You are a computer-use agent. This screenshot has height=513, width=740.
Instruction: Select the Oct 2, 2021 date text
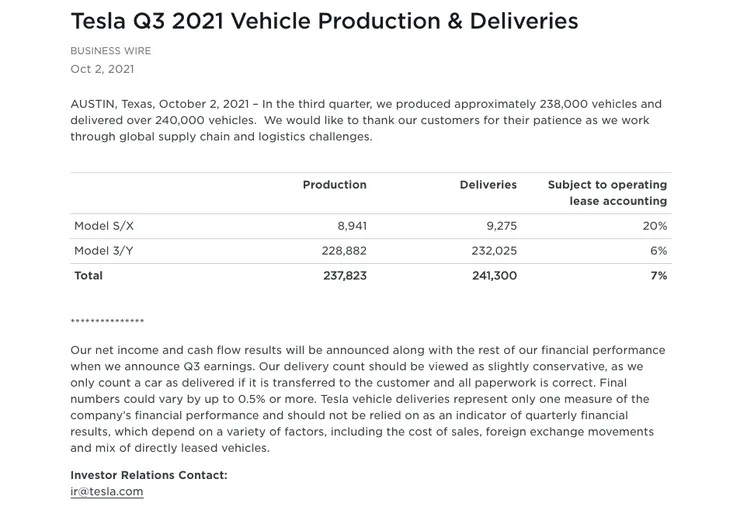[x=102, y=69]
